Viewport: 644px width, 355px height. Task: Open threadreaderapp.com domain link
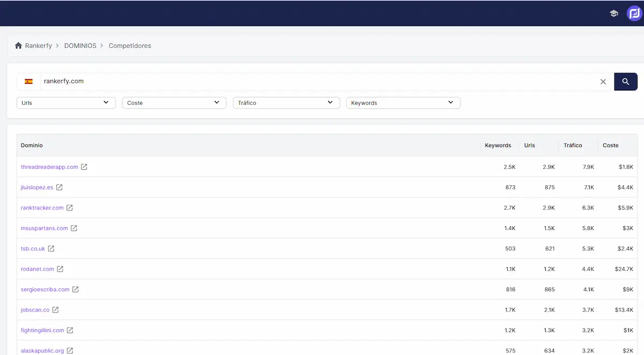pyautogui.click(x=49, y=167)
